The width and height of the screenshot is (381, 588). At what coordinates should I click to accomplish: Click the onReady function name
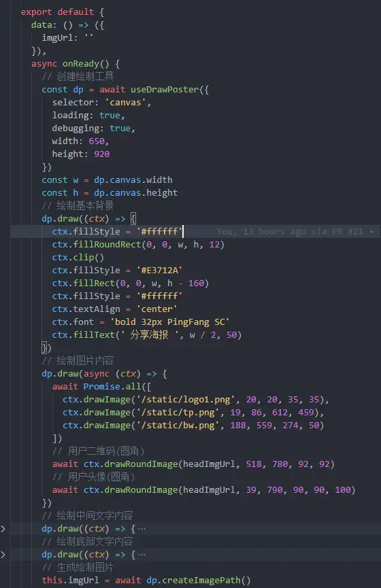tap(81, 64)
